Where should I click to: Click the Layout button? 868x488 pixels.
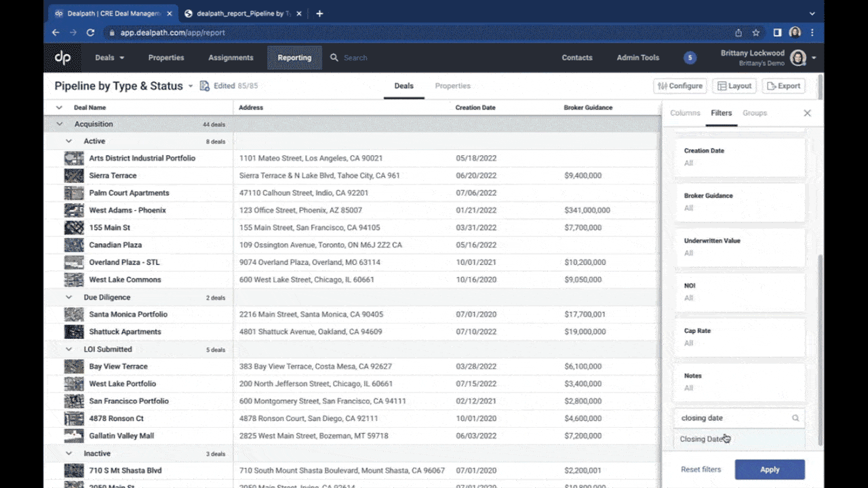click(735, 86)
